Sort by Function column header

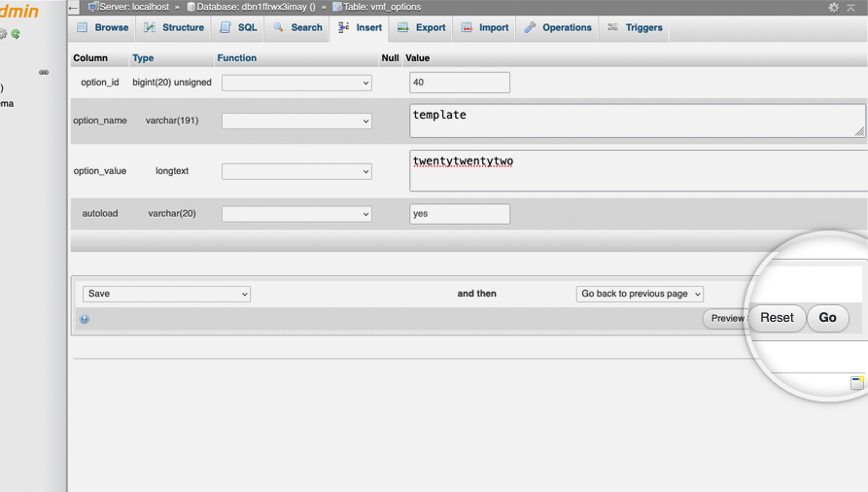[237, 58]
